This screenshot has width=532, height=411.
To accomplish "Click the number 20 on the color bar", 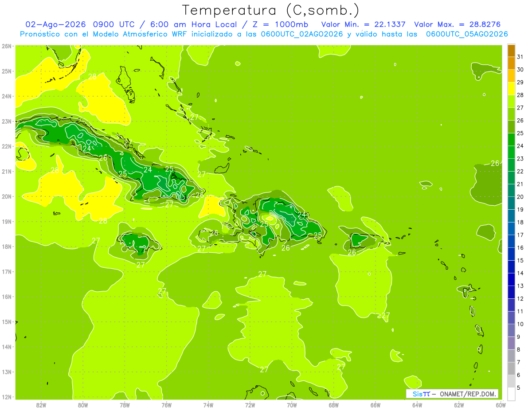I will [x=520, y=197].
